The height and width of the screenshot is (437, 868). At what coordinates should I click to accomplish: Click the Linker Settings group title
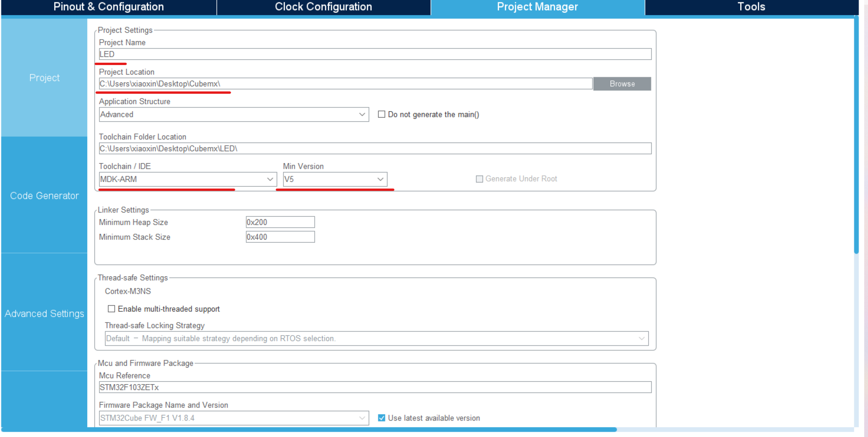click(x=124, y=210)
